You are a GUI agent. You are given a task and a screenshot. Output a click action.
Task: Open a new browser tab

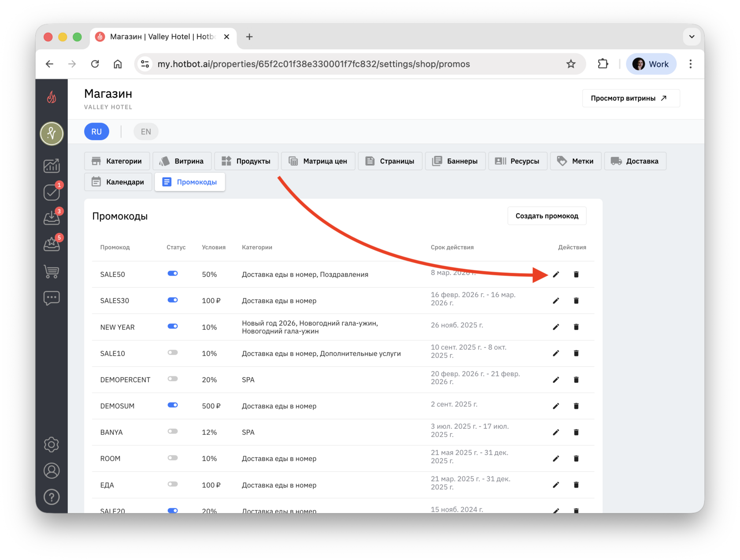[249, 37]
